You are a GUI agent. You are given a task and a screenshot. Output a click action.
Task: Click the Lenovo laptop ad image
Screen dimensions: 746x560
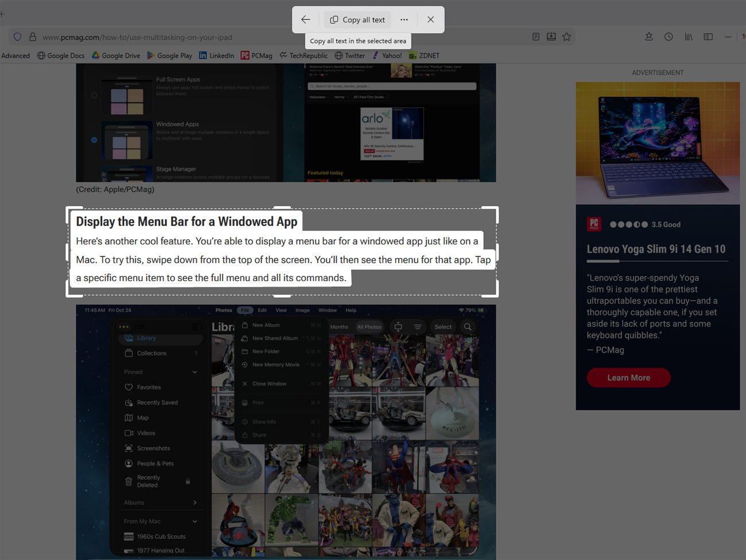(658, 143)
